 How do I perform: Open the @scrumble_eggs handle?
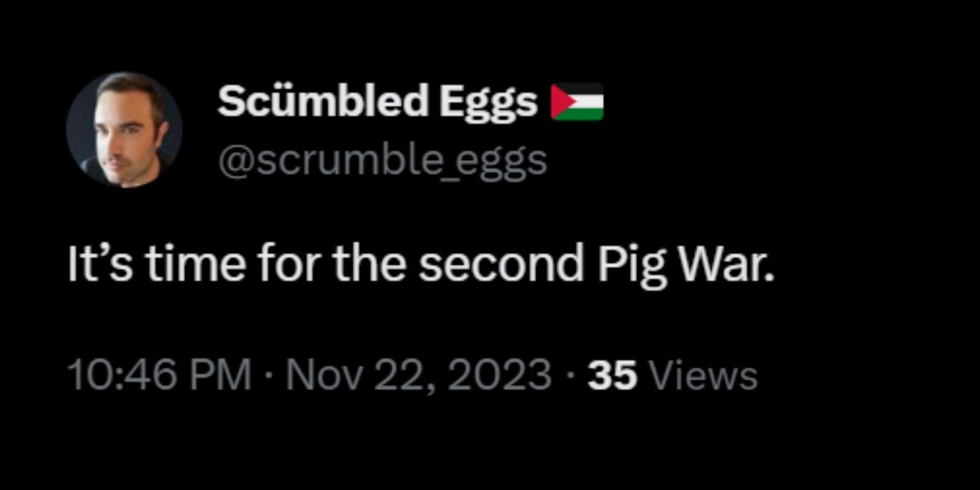tap(382, 160)
